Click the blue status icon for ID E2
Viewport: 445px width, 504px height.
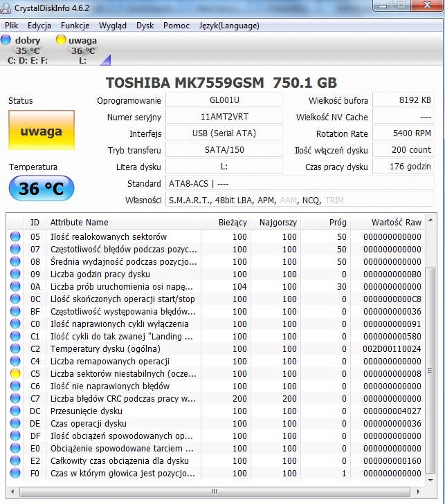(x=15, y=460)
